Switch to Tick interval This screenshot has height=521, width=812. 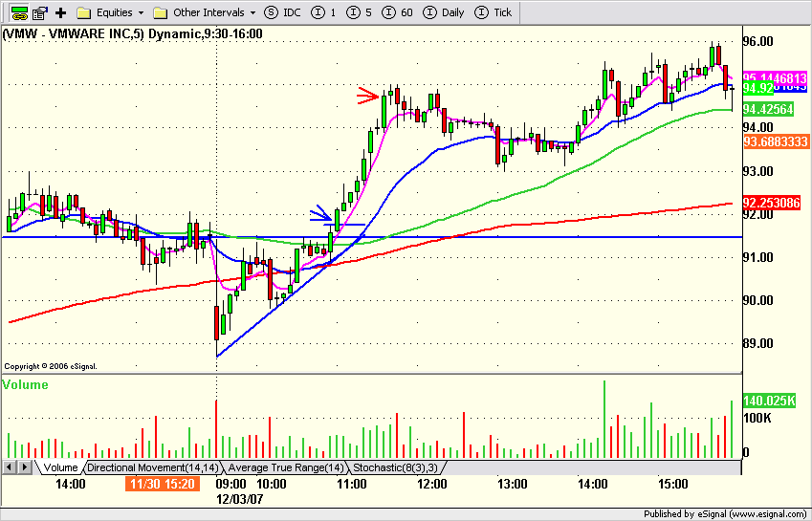click(493, 12)
